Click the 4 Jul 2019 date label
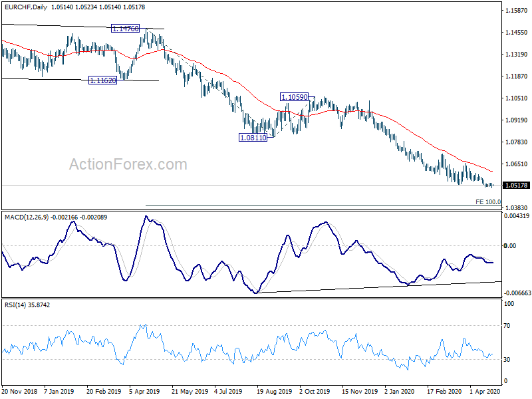 [228, 391]
